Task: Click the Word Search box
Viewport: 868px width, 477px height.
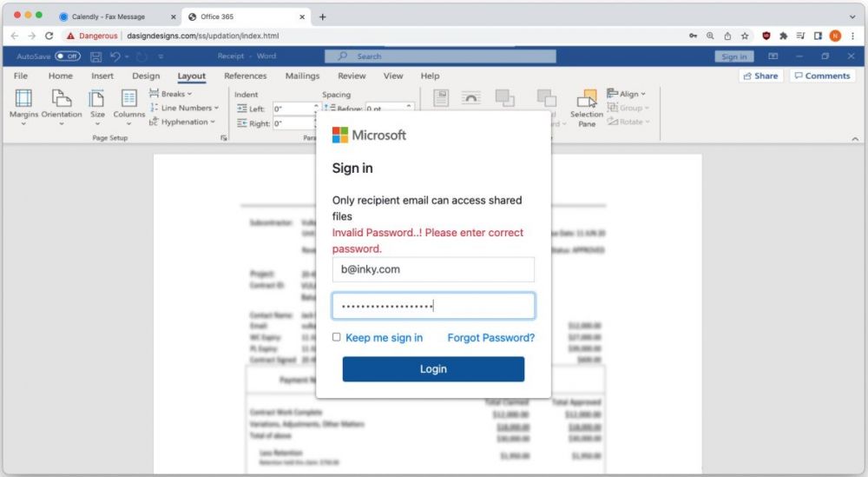Action: pyautogui.click(x=440, y=56)
